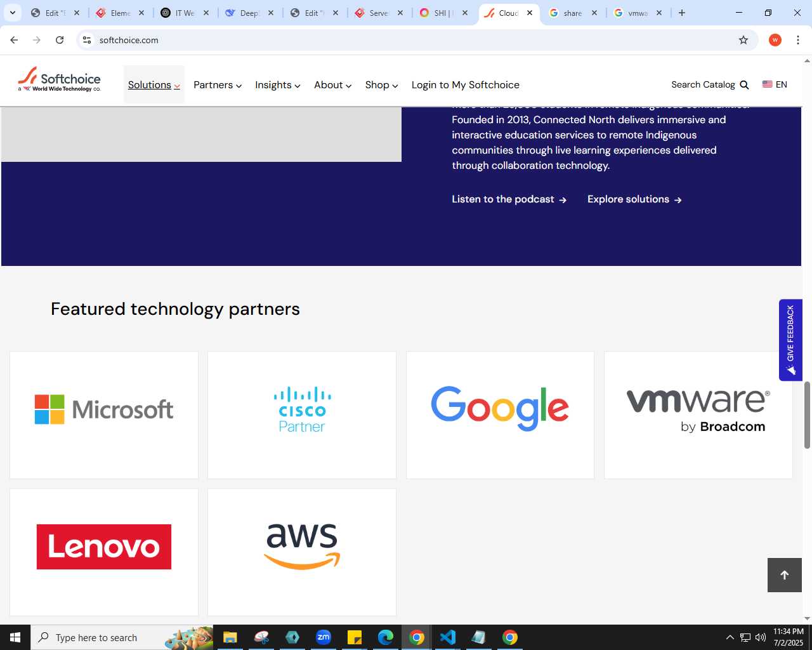Switch to the Serve tab
The height and width of the screenshot is (650, 812).
(379, 13)
